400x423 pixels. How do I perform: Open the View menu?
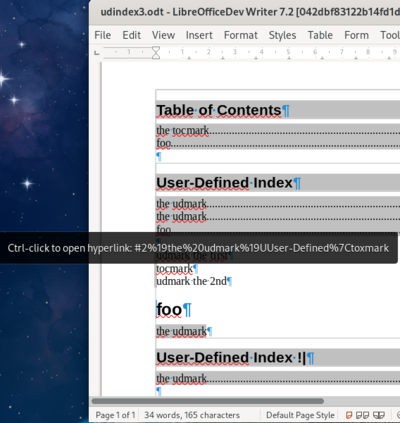click(x=163, y=35)
